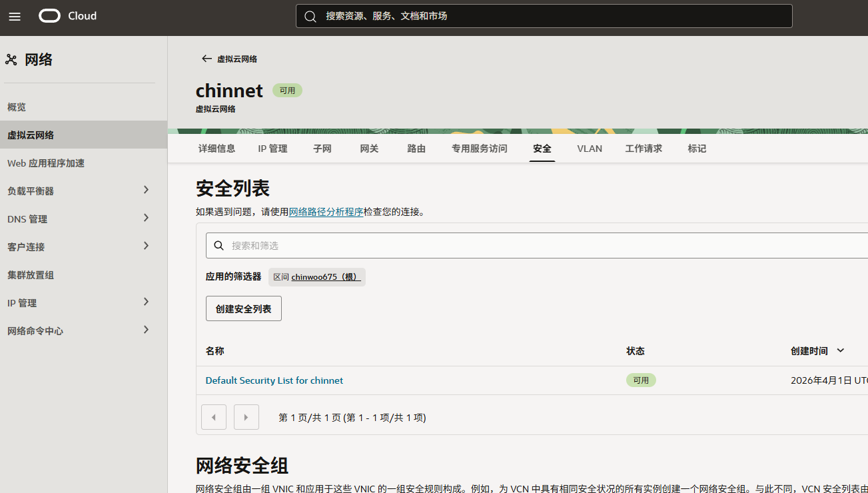868x493 pixels.
Task: Expand the 负载平衡器 sidebar section
Action: point(146,191)
